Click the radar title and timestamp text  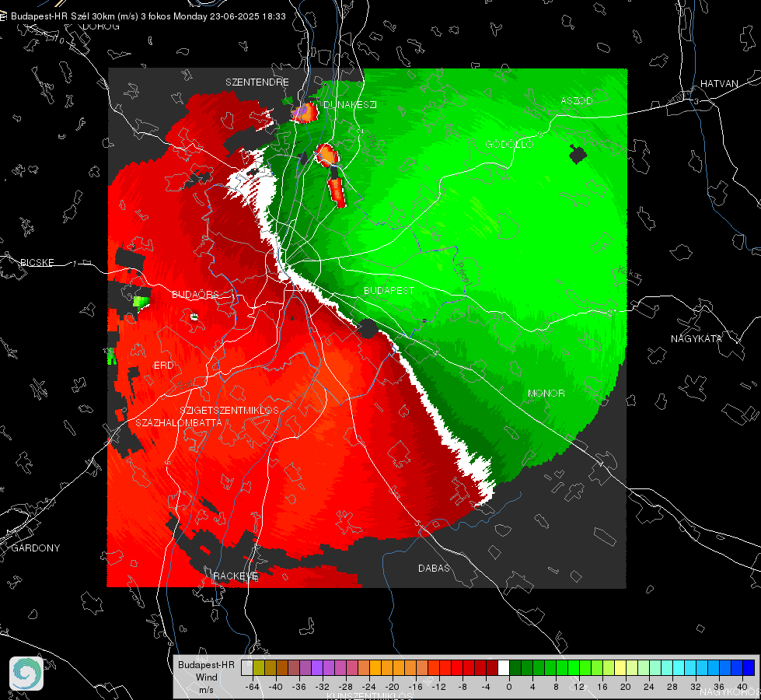pyautogui.click(x=148, y=16)
